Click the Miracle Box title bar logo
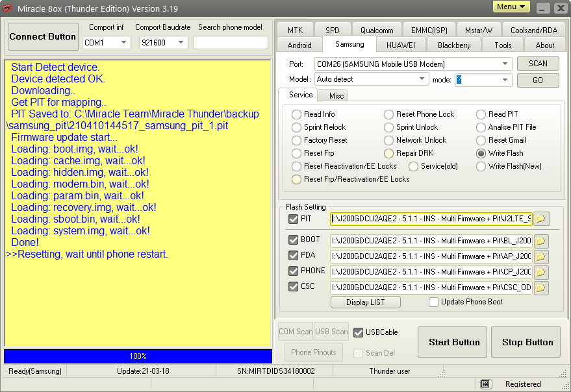 coord(7,8)
